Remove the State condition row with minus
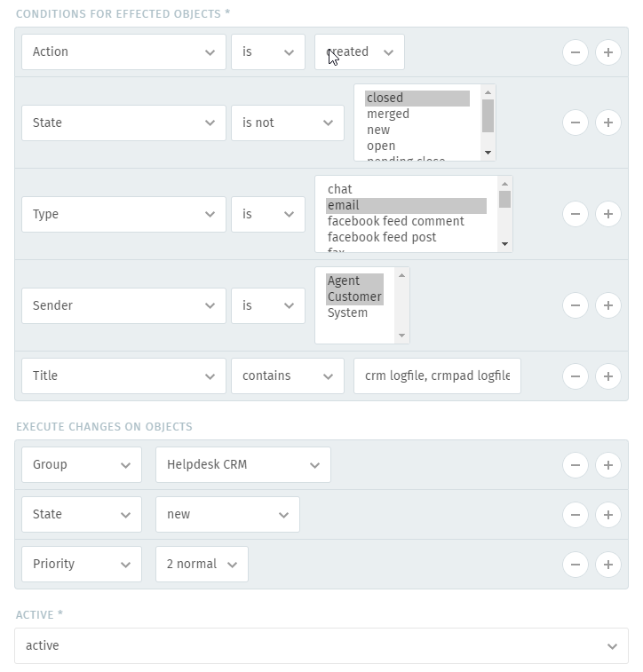 576,123
